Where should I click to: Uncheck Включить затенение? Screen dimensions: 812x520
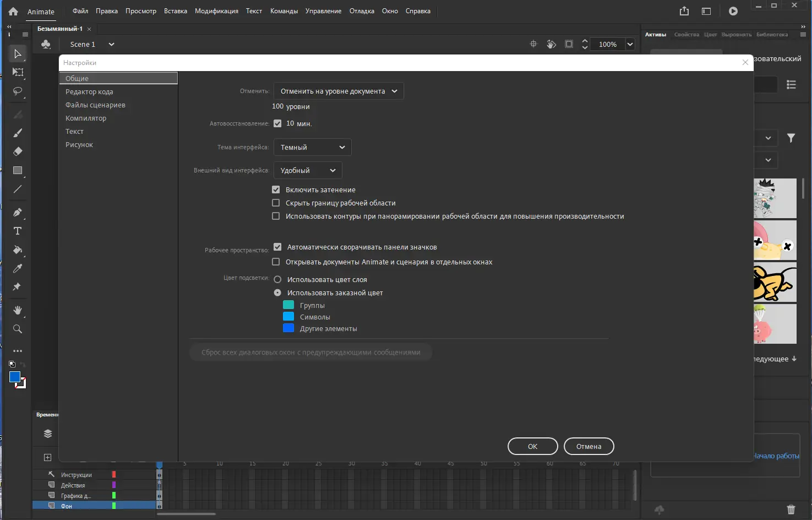(x=276, y=189)
